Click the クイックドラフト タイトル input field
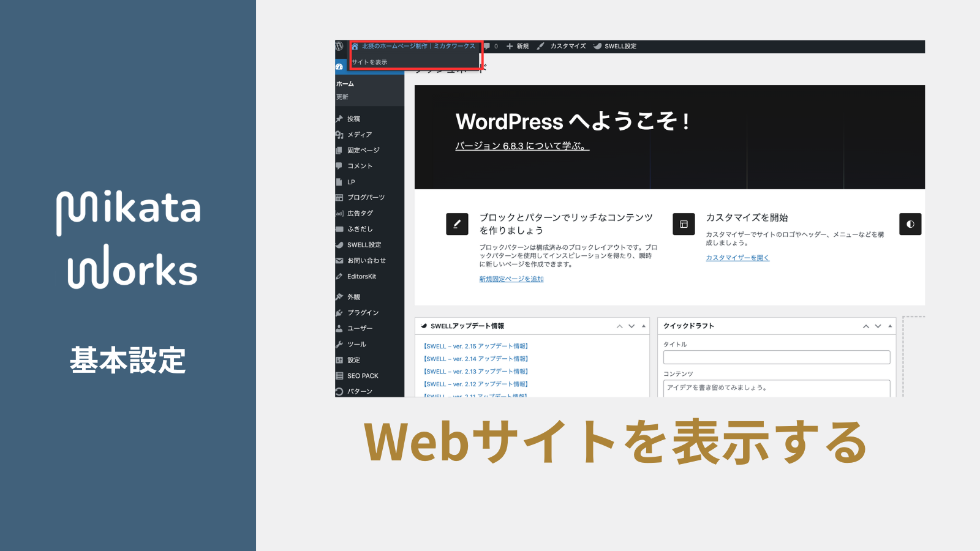The width and height of the screenshot is (980, 551). click(777, 358)
